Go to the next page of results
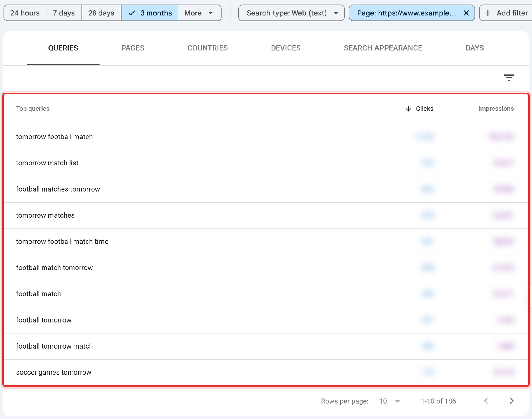The image size is (532, 419). tap(512, 401)
